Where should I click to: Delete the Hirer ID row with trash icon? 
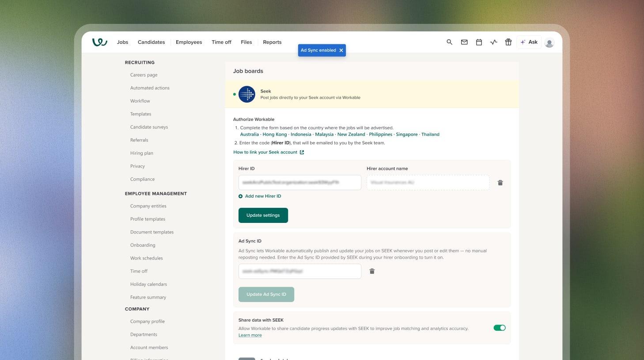pyautogui.click(x=500, y=183)
